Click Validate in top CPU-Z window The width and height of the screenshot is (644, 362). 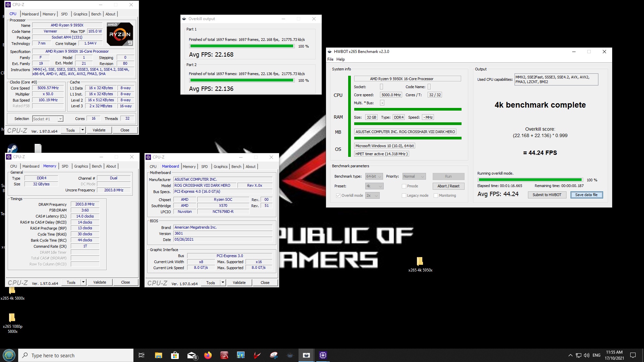pos(99,130)
